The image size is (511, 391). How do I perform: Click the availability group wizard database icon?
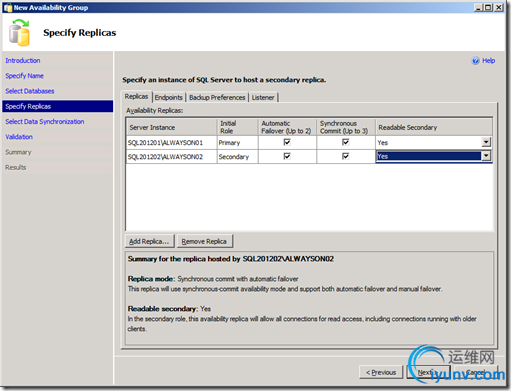(19, 32)
